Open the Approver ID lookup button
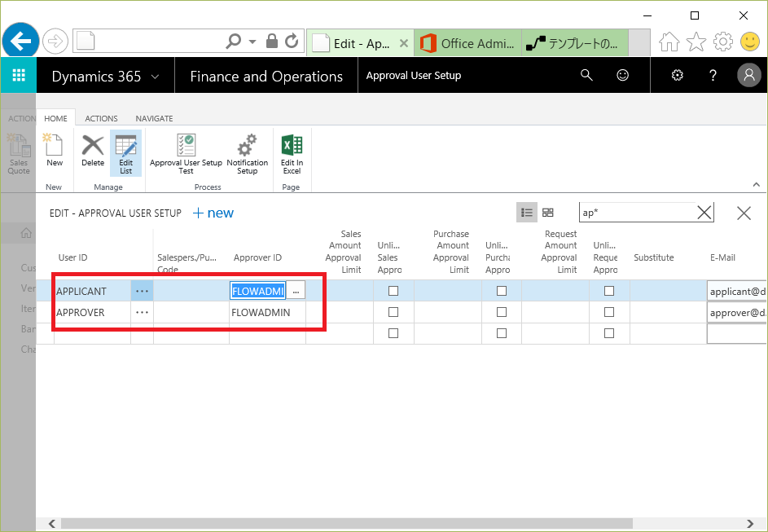Screen dimensions: 768x532 (296, 291)
